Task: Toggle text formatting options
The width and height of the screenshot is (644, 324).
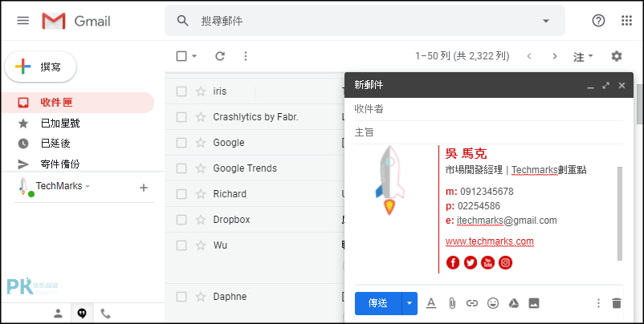Action: [431, 303]
